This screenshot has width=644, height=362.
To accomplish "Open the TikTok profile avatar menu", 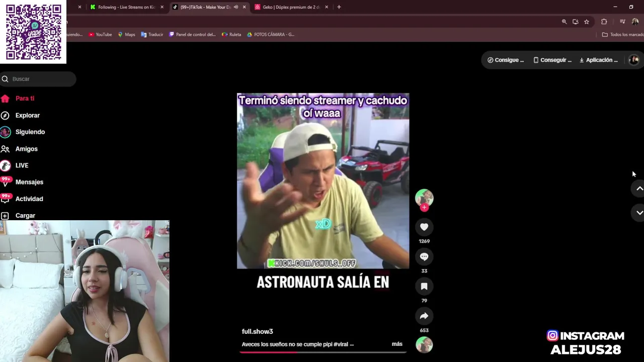I will pos(634,60).
